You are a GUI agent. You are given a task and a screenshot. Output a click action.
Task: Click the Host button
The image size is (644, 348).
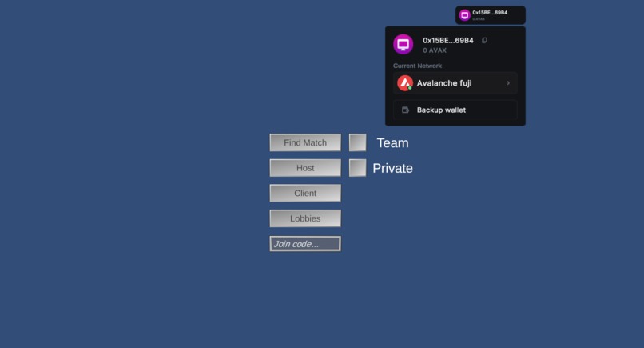(305, 168)
